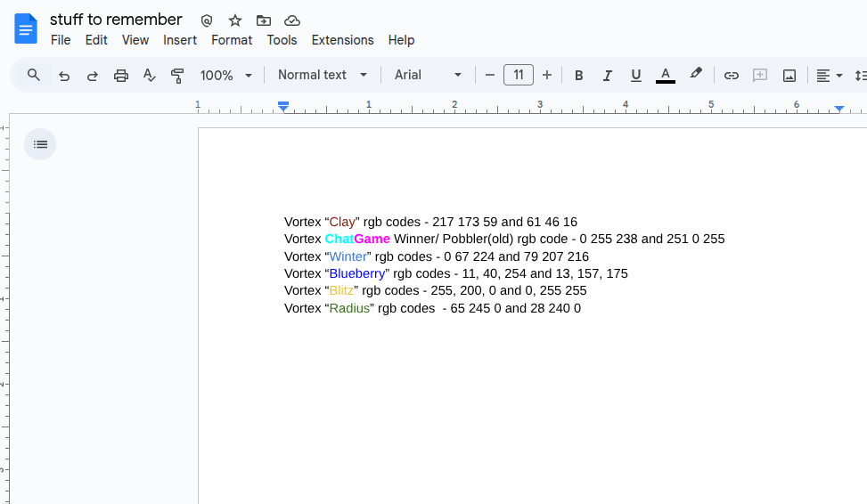
Task: Show the document outline
Action: coord(40,144)
